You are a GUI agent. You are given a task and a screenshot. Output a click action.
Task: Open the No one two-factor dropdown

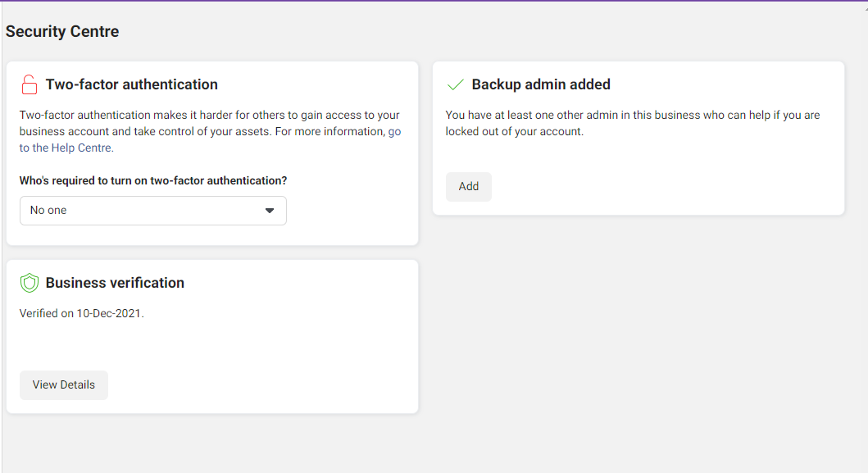pyautogui.click(x=152, y=211)
